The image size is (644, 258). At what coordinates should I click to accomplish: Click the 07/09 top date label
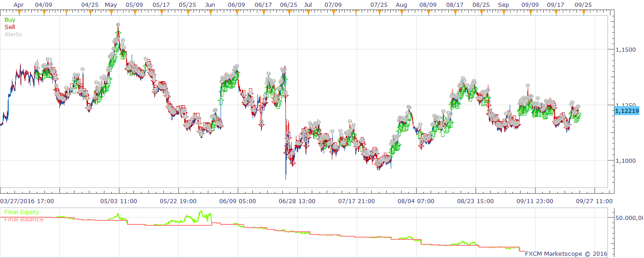[x=333, y=5]
